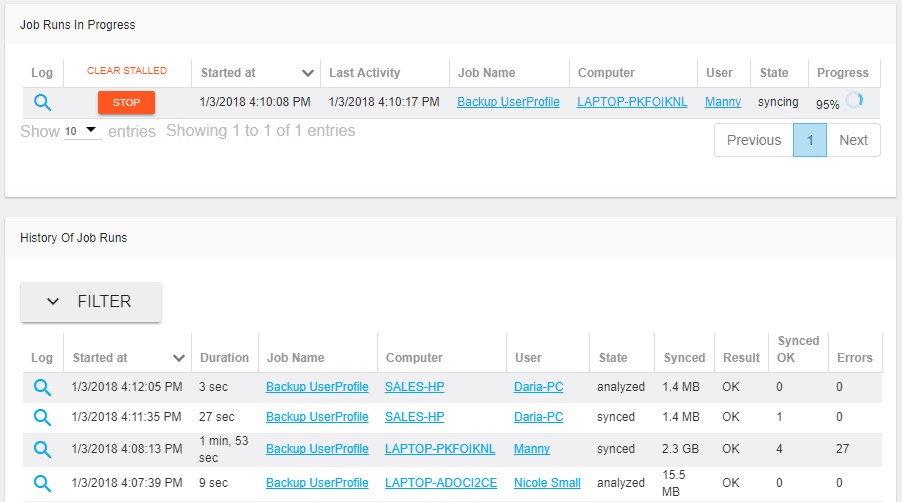The height and width of the screenshot is (502, 902).
Task: Click the spinning progress indicator at 95%
Action: pos(854,101)
